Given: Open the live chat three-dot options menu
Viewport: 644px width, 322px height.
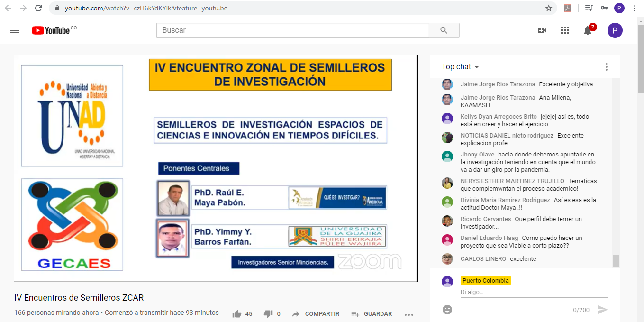Looking at the screenshot, I should [606, 67].
